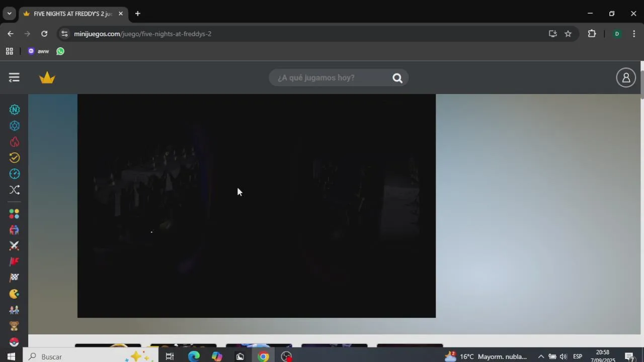Open the Pokeball games icon
This screenshot has height=362, width=644.
(14, 342)
